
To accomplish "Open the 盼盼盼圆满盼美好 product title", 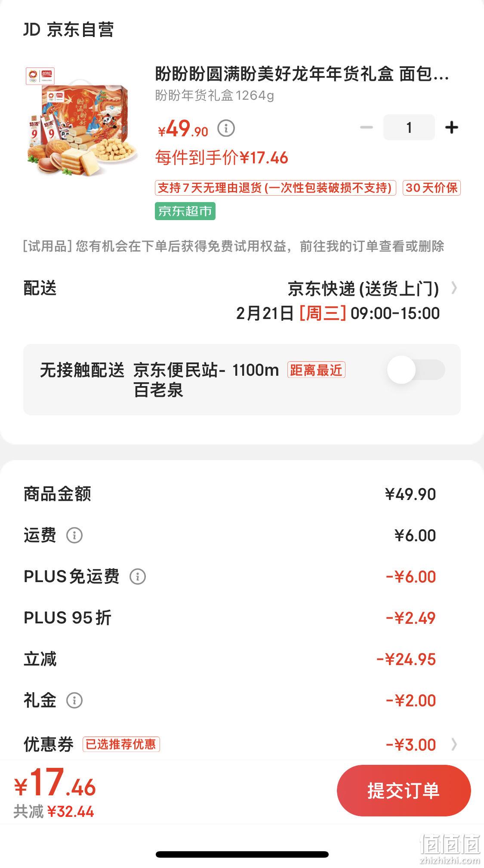I will 302,74.
